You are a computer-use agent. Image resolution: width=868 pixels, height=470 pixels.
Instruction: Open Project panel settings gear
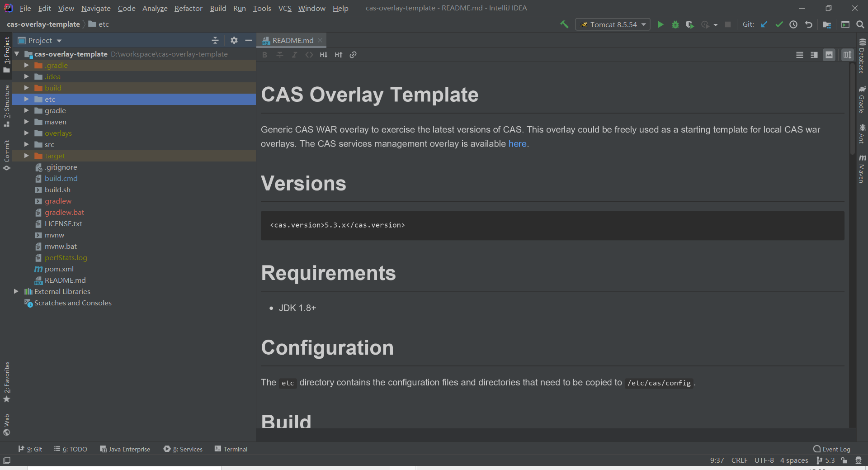click(234, 40)
